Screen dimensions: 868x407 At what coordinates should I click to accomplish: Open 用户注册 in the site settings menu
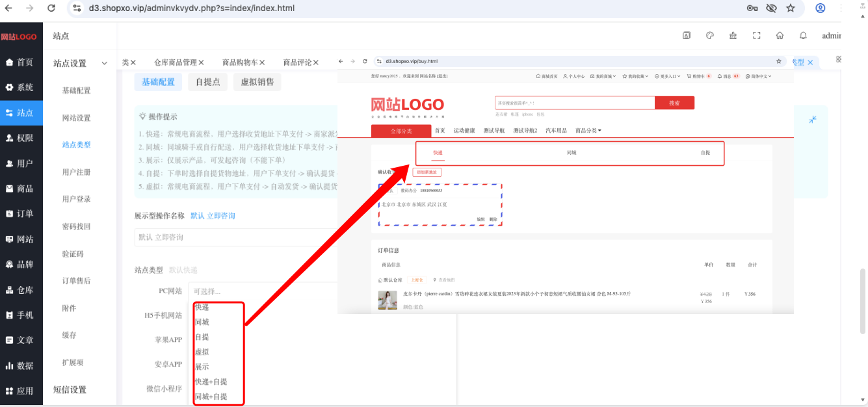(x=76, y=172)
